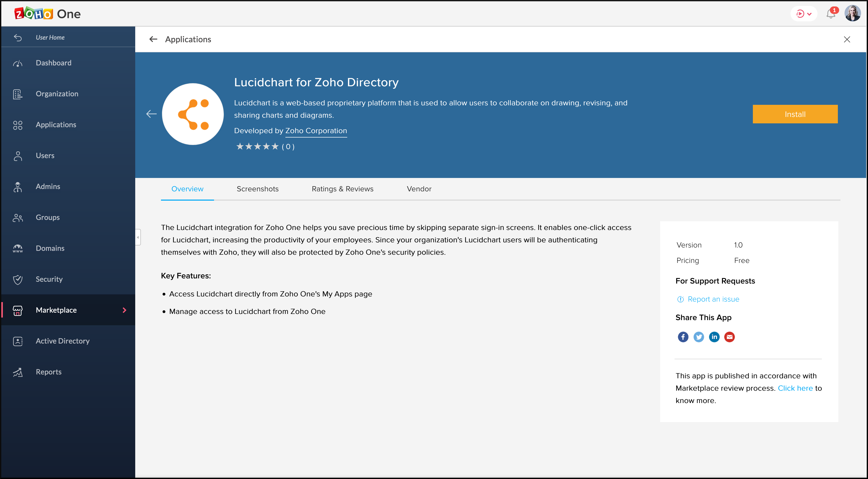Share app via Facebook icon
868x479 pixels.
(683, 337)
